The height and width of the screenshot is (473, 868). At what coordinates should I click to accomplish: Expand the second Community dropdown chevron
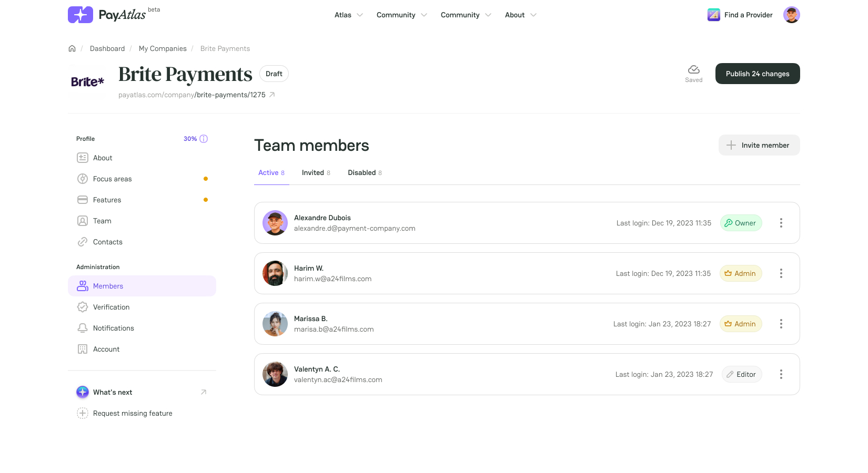488,15
